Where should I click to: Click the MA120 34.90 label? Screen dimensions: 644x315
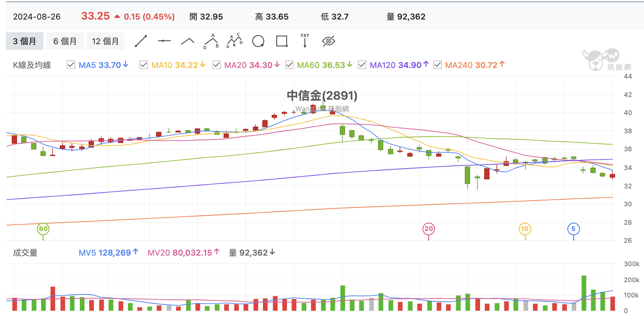coord(399,65)
